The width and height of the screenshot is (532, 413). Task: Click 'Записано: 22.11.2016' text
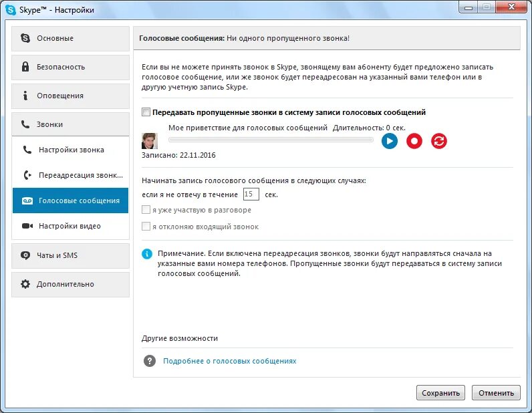[178, 155]
